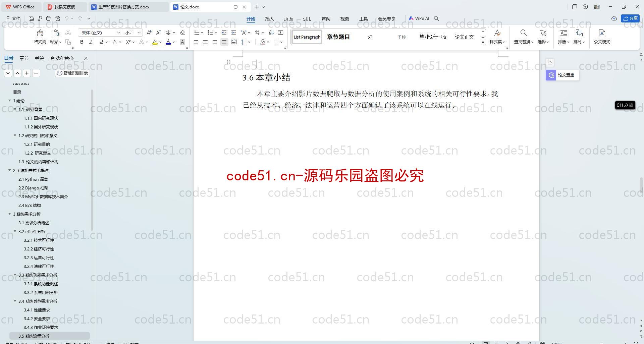Click the Cut scissors icon
This screenshot has width=644, height=344.
coord(68,33)
